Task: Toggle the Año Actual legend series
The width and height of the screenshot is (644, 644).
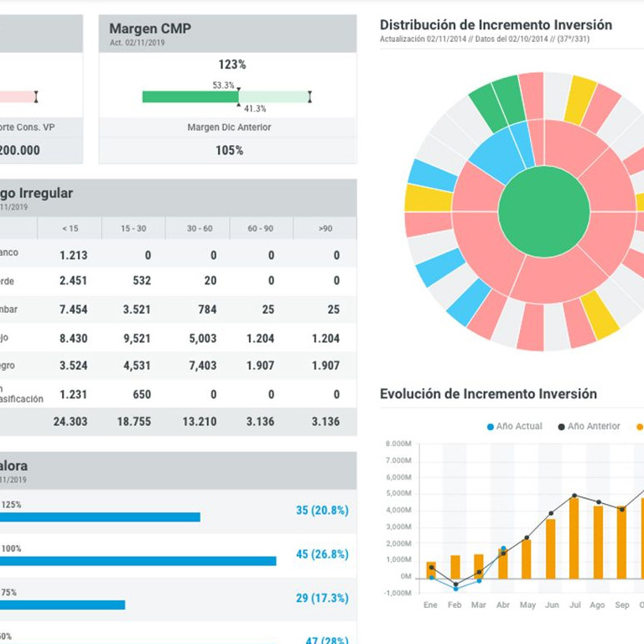Action: [x=514, y=427]
